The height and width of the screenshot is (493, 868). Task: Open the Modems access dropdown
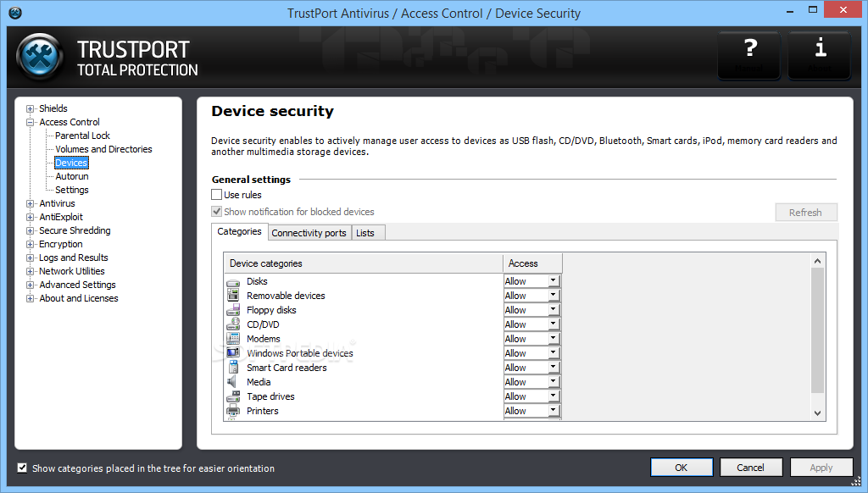click(x=553, y=339)
